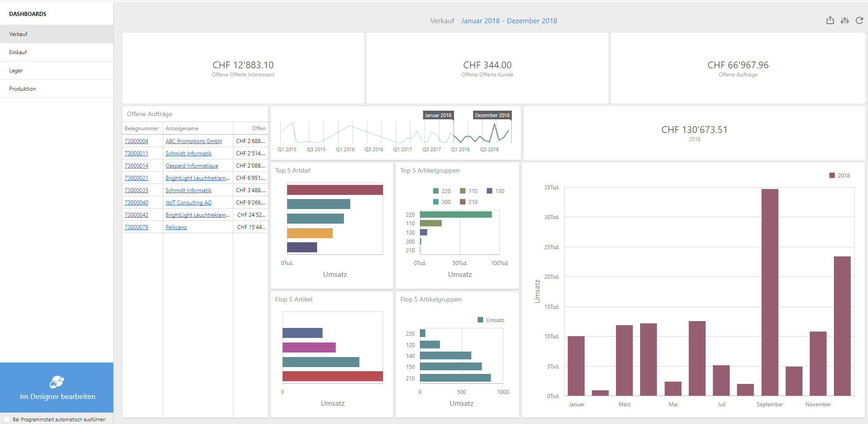This screenshot has height=424, width=868.
Task: Select the Verkauf dashboard
Action: tap(56, 34)
